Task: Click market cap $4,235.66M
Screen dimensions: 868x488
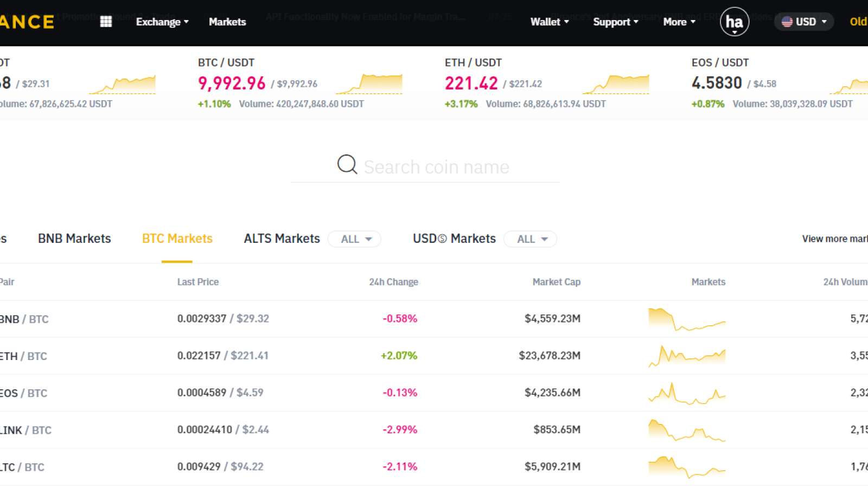Action: click(x=552, y=393)
